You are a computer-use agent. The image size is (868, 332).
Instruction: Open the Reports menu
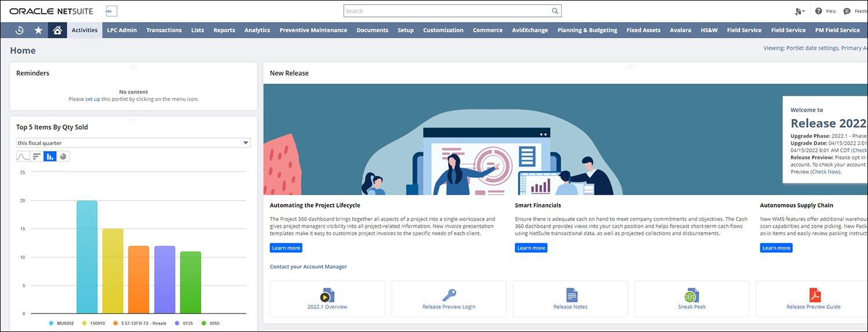(224, 30)
